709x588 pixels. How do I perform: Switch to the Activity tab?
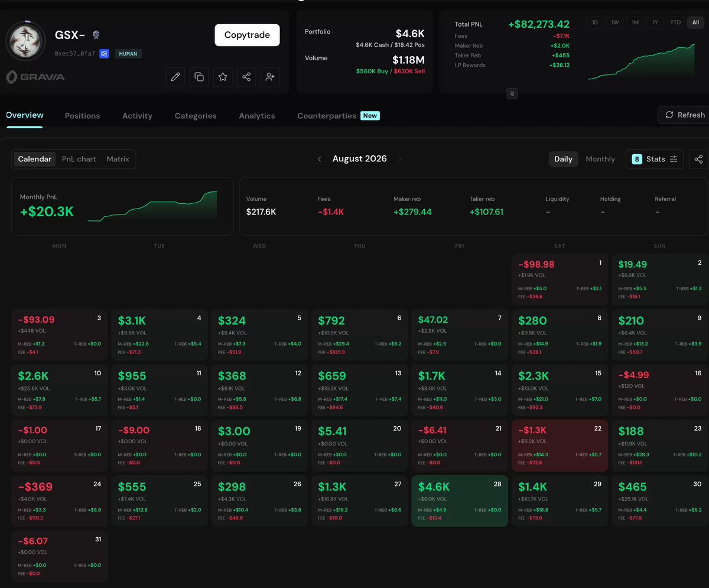tap(137, 116)
